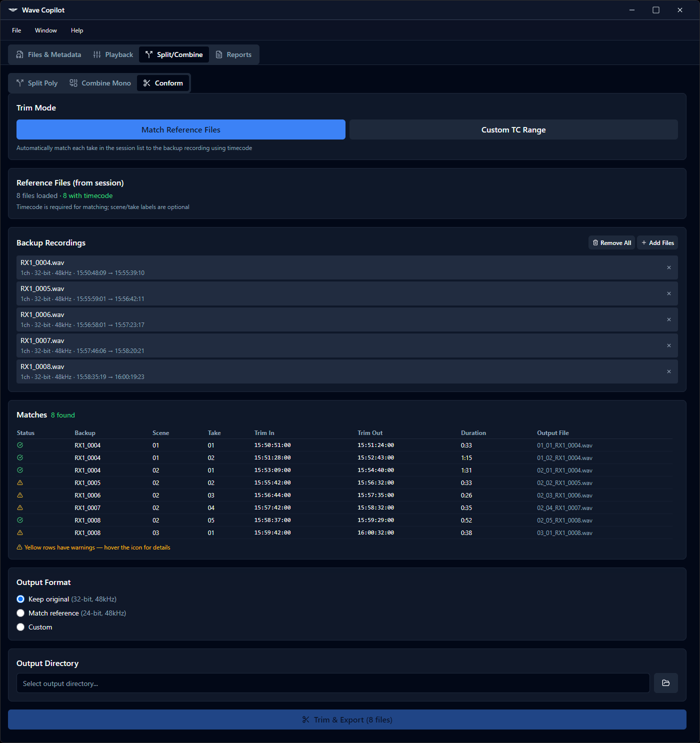Open the Help menu
Image resolution: width=700 pixels, height=743 pixels.
77,30
